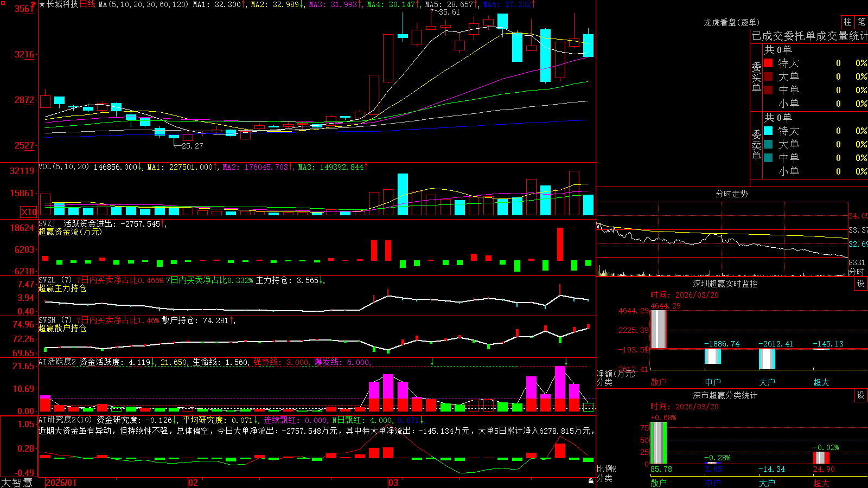Viewport: 868px width, 488px height.
Task: Click the 分时走势 panel title
Action: point(732,194)
